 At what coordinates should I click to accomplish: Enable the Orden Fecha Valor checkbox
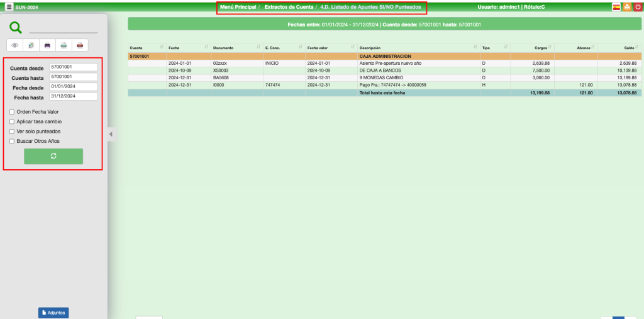point(12,112)
